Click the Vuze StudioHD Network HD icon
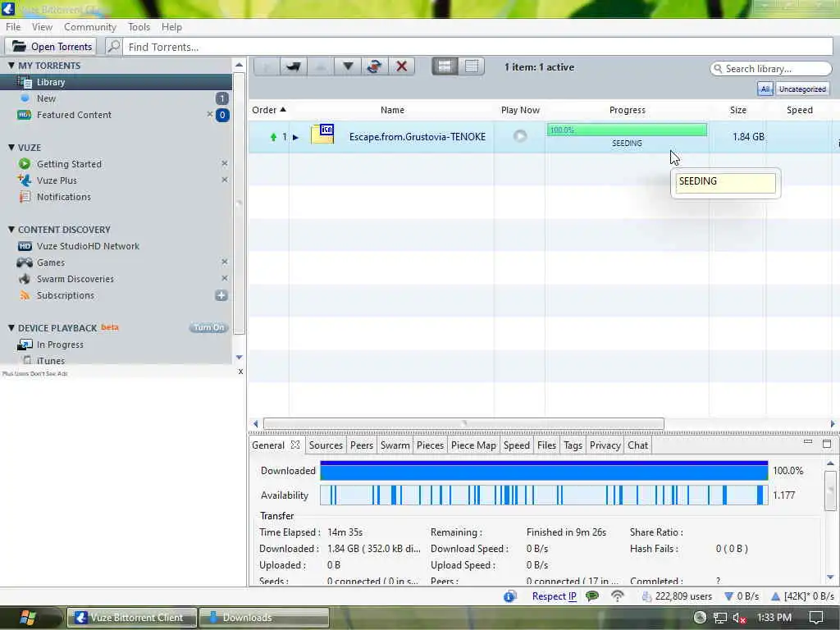 coord(25,246)
